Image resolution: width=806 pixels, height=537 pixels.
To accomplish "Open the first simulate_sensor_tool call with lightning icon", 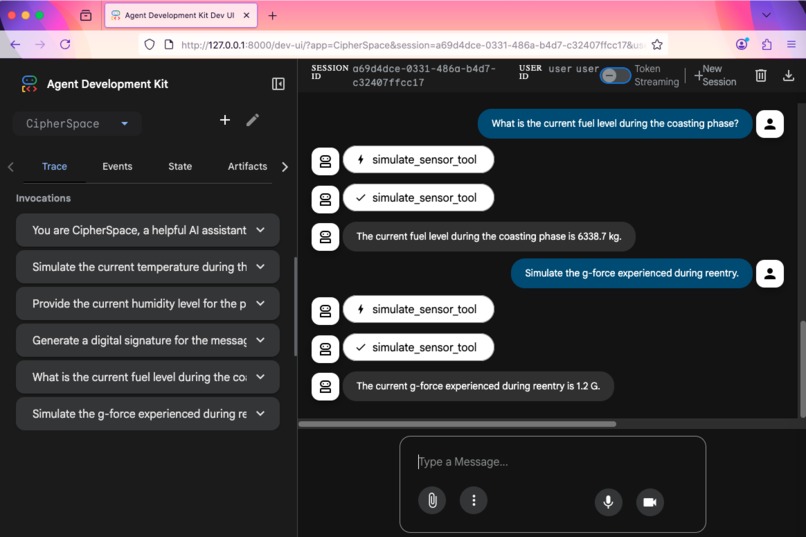I will [418, 160].
